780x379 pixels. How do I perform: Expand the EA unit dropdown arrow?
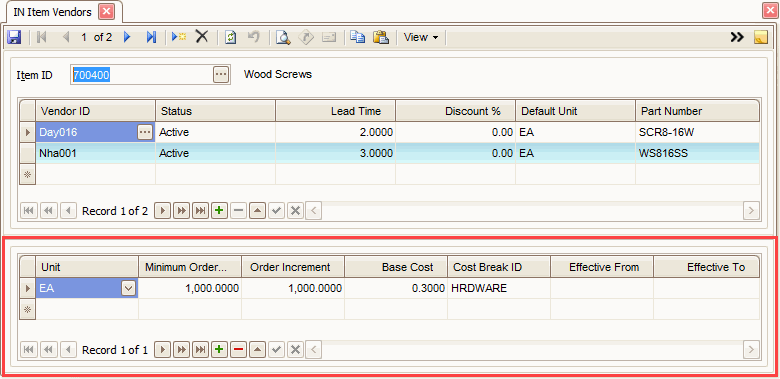(128, 288)
